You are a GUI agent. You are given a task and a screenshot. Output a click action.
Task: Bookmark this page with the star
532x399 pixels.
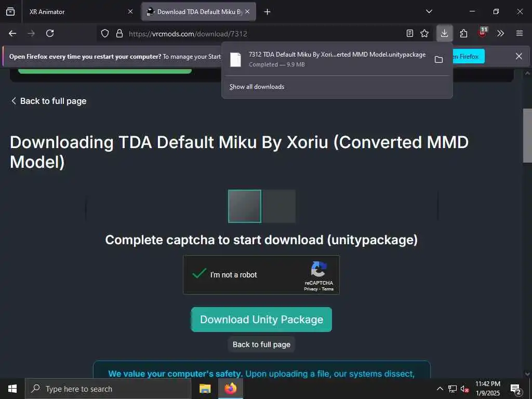pos(424,33)
